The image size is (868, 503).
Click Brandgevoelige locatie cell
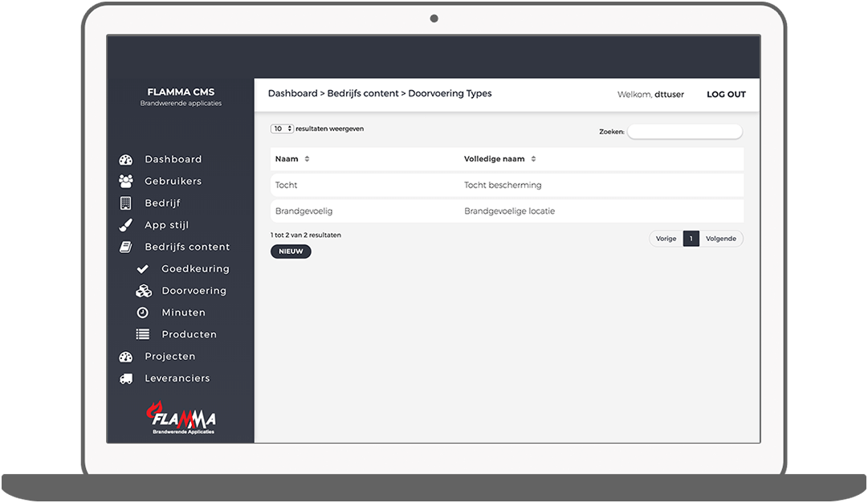tap(509, 211)
